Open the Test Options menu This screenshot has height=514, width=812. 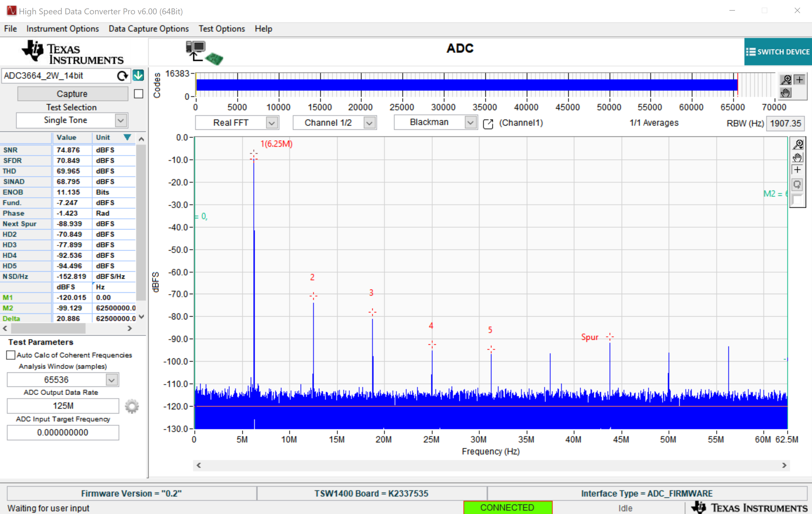point(222,29)
